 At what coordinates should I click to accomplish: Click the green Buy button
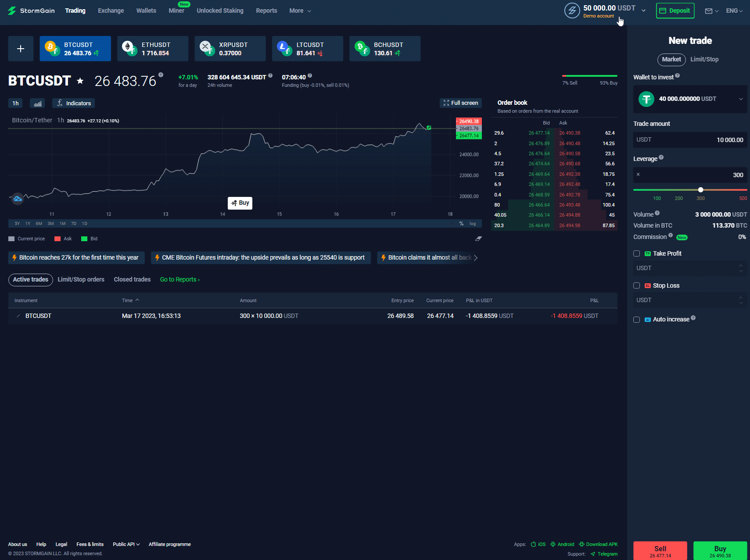(720, 551)
